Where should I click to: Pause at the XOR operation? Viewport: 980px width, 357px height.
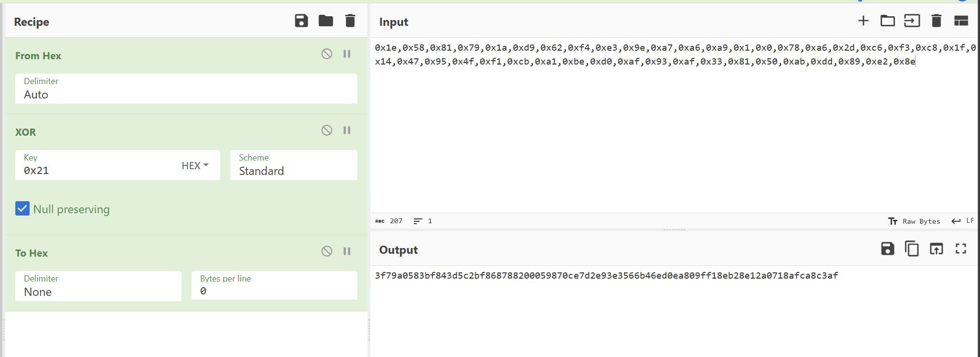(347, 130)
